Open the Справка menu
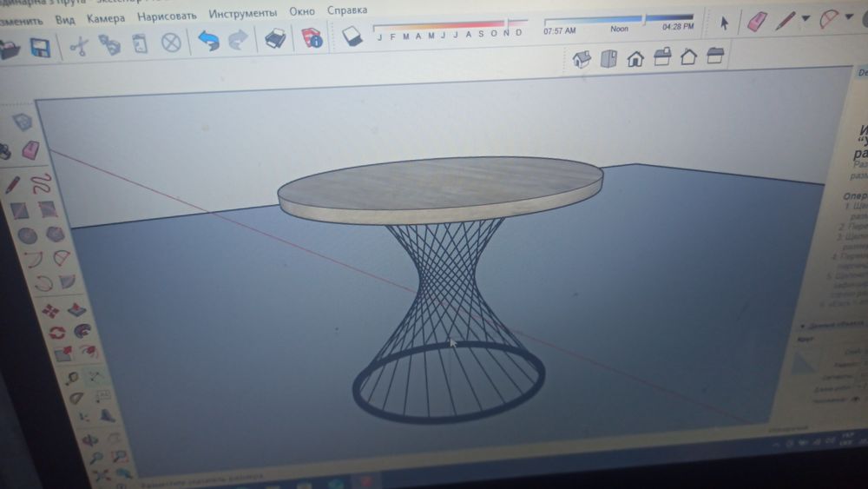 pyautogui.click(x=347, y=10)
